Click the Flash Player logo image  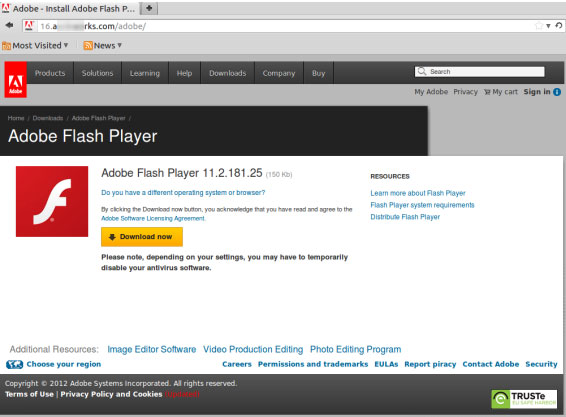pyautogui.click(x=52, y=201)
